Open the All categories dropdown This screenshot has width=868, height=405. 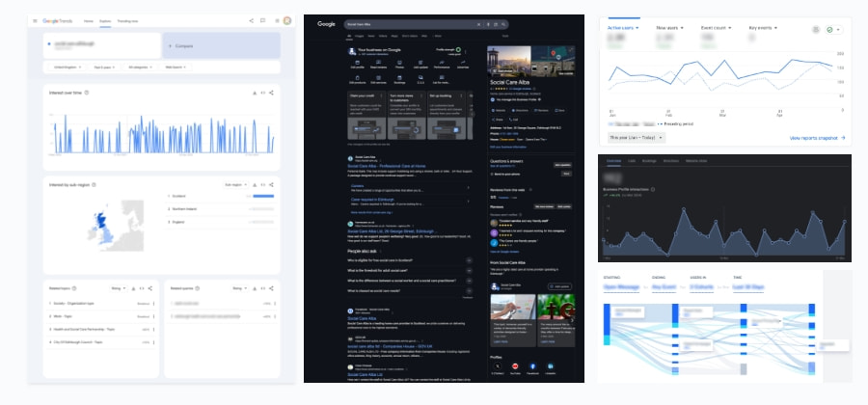tap(140, 67)
